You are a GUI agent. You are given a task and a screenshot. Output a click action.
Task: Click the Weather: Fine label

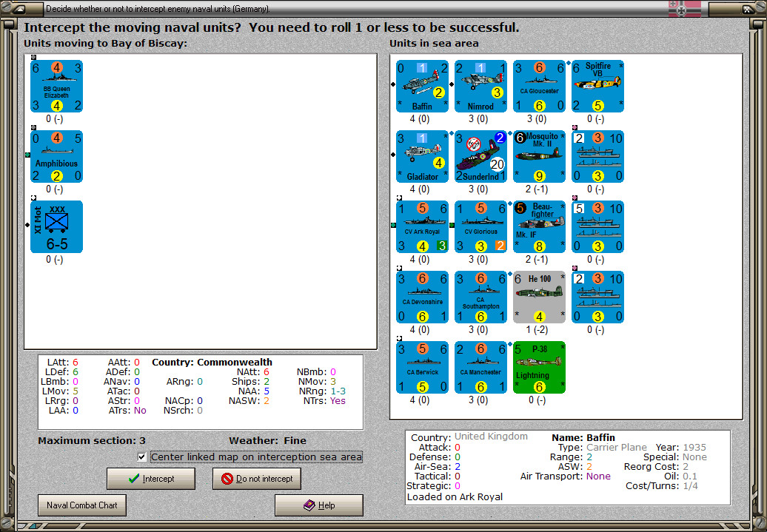point(267,440)
